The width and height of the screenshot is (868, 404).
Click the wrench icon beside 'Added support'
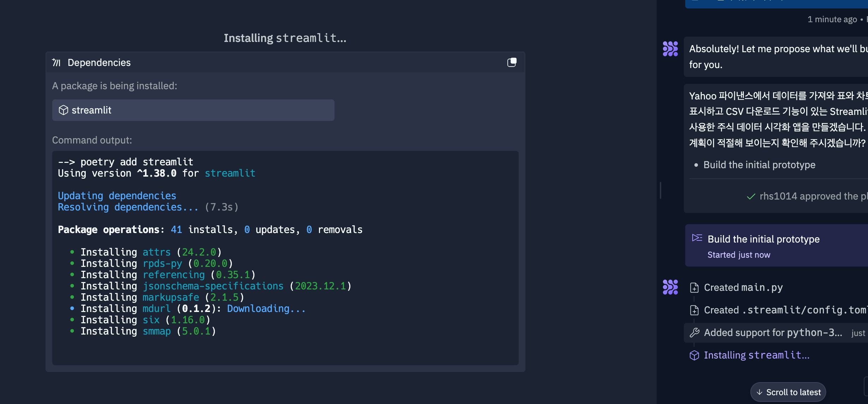click(x=694, y=332)
